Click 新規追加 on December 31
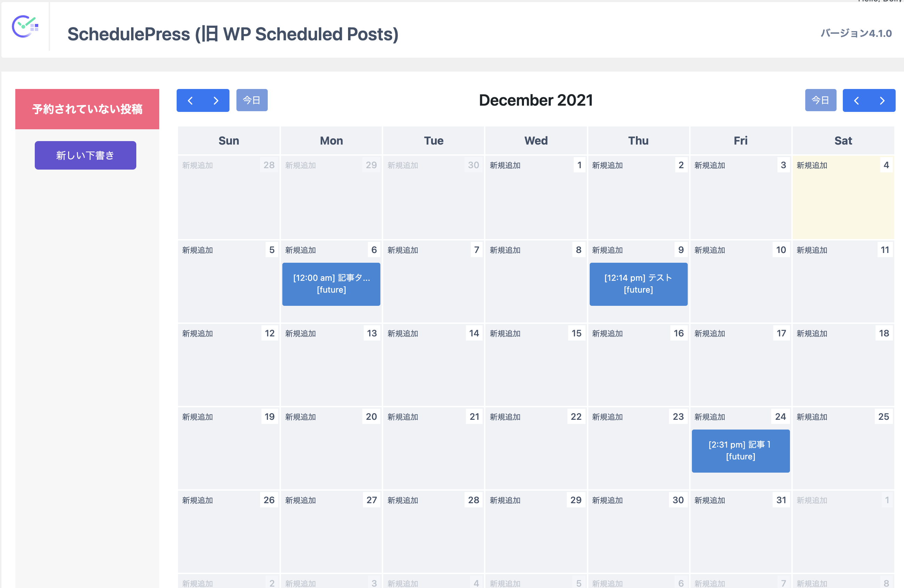This screenshot has width=904, height=588. (x=710, y=500)
